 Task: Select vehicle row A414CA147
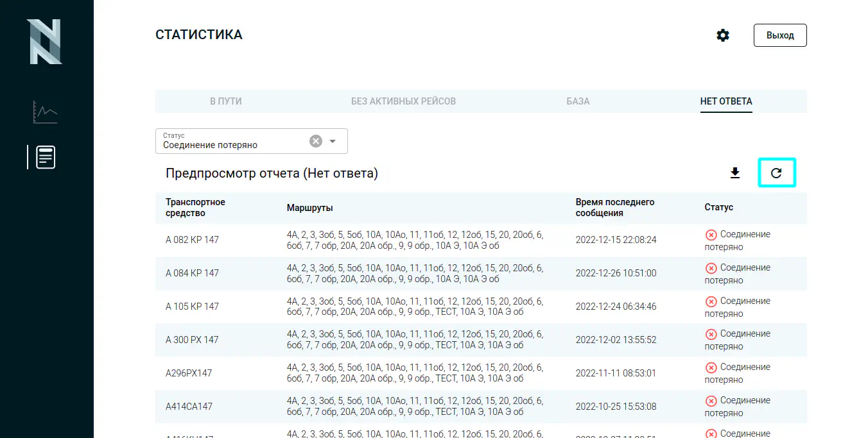pyautogui.click(x=189, y=407)
